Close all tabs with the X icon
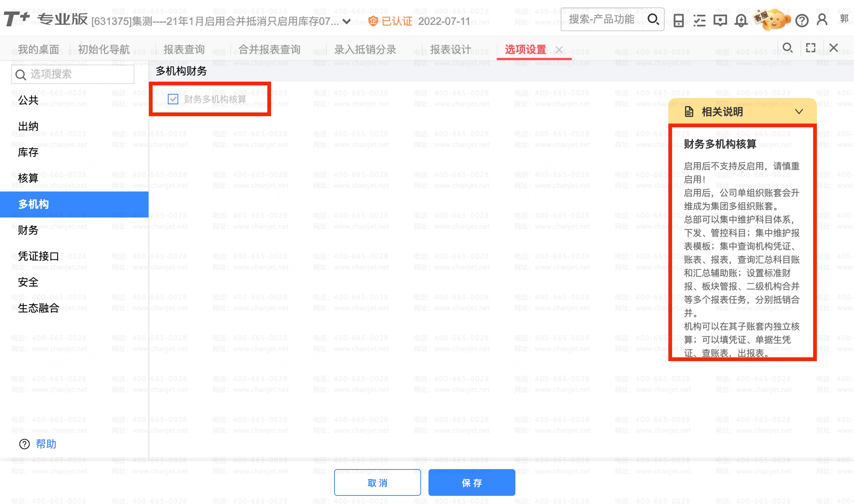Image resolution: width=854 pixels, height=504 pixels. coord(834,48)
